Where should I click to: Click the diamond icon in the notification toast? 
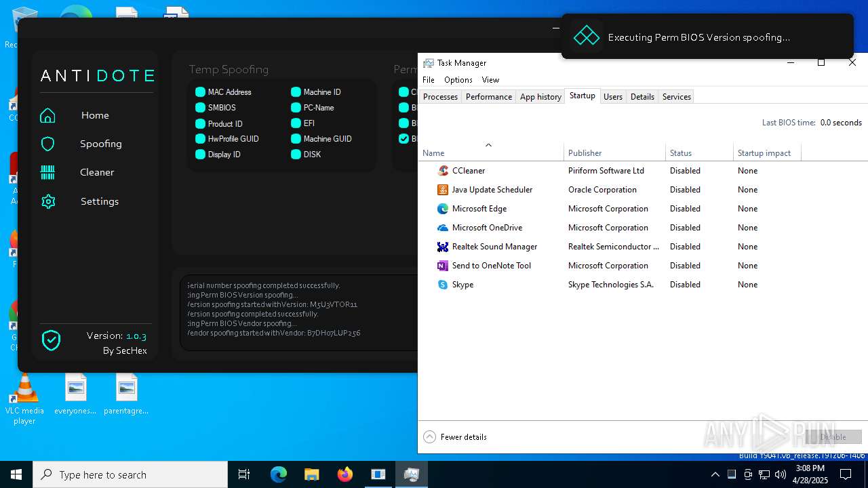tap(586, 37)
